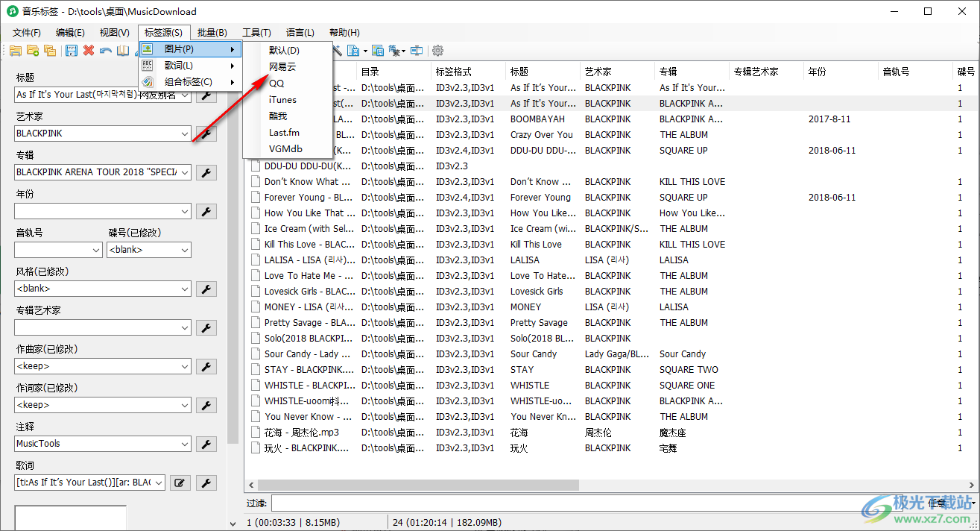Open the 批量(B) menu
The width and height of the screenshot is (980, 531).
click(212, 33)
